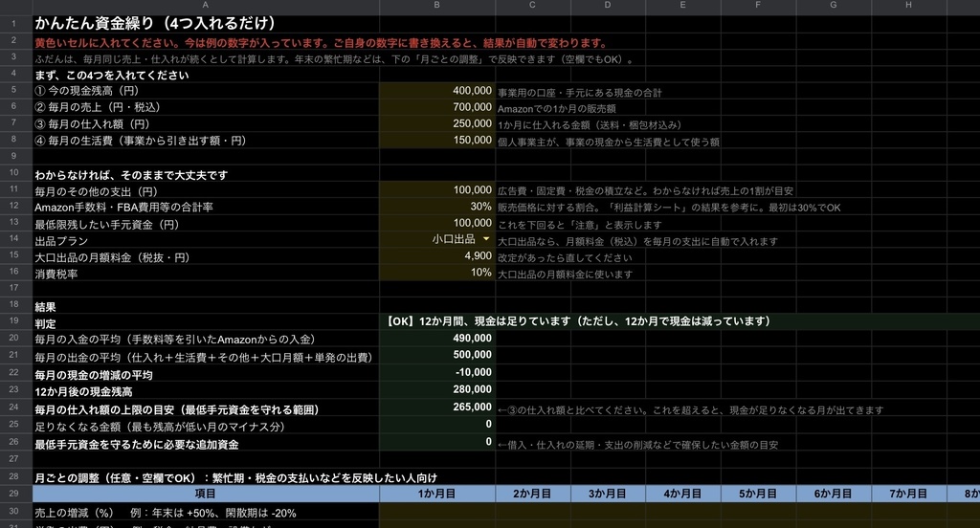980x528 pixels.
Task: Click the 100,000 other expenses cell in row 11
Action: (x=436, y=190)
